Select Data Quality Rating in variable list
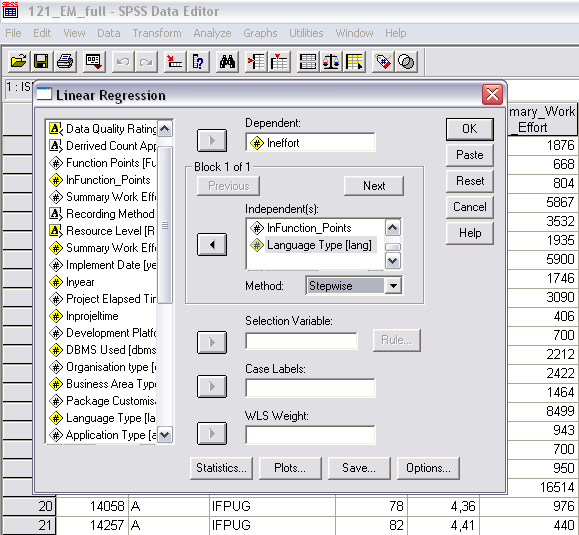The height and width of the screenshot is (535, 579). [102, 128]
